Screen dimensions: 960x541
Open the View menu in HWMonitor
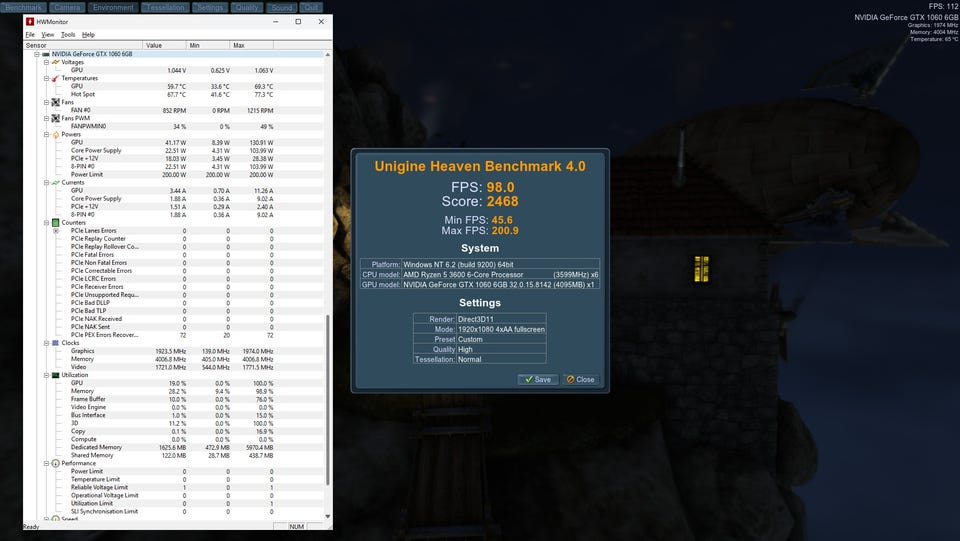pyautogui.click(x=48, y=35)
